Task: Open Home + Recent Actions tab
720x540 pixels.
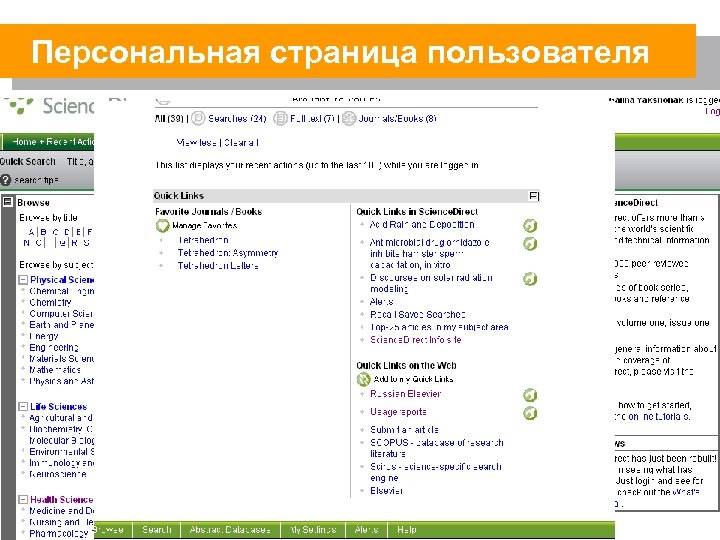Action: (49, 142)
